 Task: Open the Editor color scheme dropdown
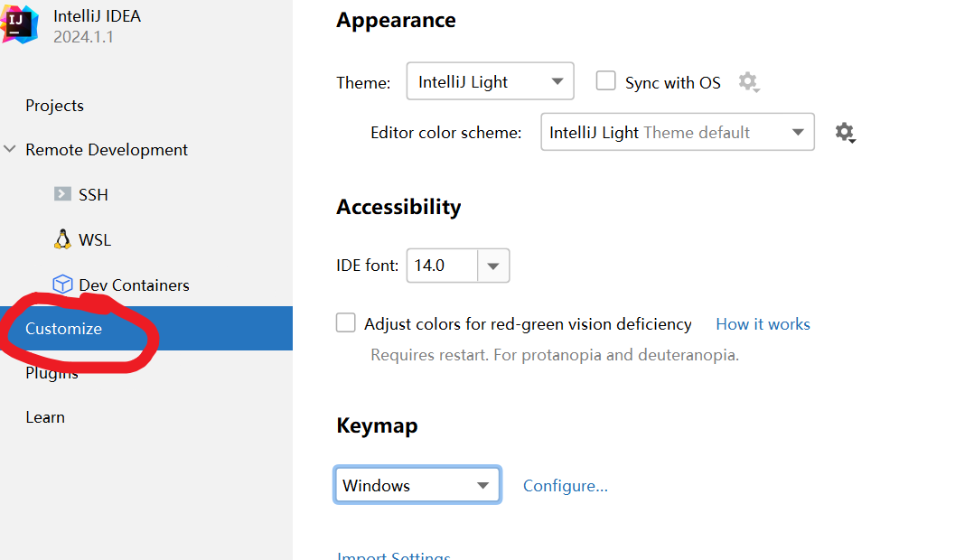(x=677, y=132)
